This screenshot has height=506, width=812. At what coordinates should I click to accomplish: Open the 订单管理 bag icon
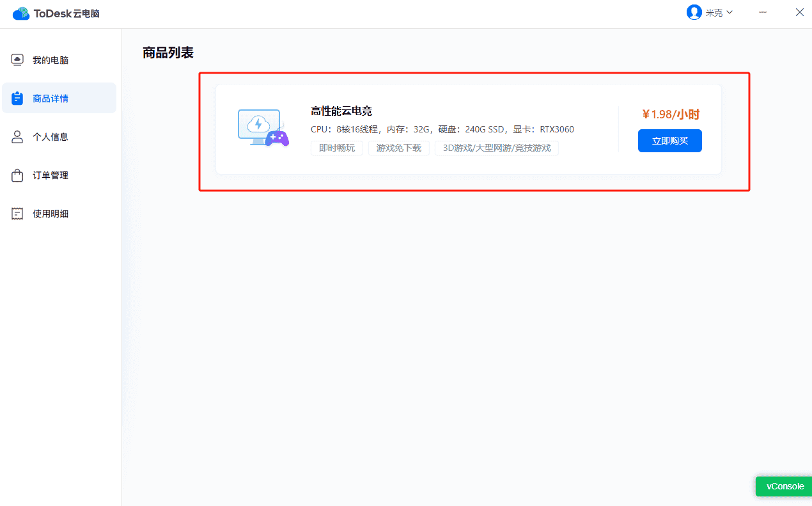(x=17, y=175)
